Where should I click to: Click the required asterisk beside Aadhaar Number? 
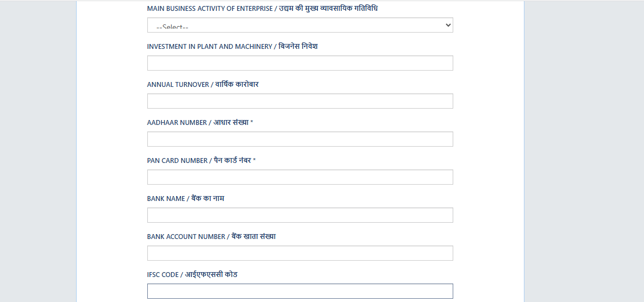pos(252,122)
